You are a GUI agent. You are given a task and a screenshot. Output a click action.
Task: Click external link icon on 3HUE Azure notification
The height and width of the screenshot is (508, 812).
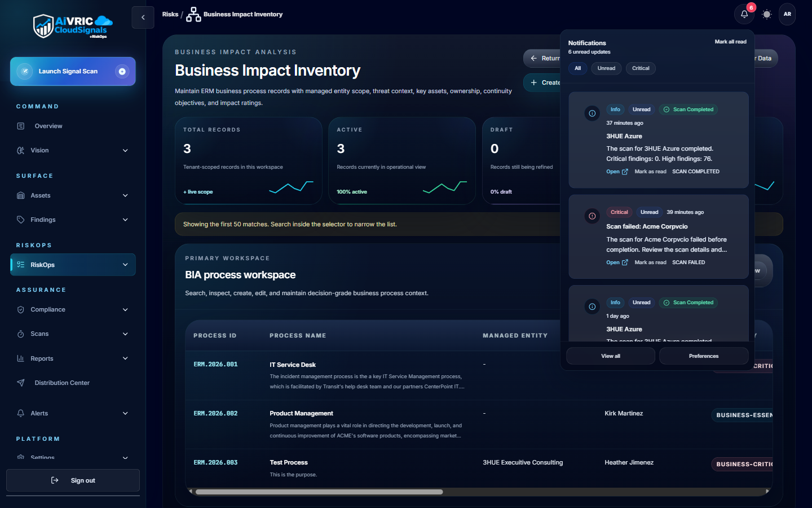[x=625, y=172]
